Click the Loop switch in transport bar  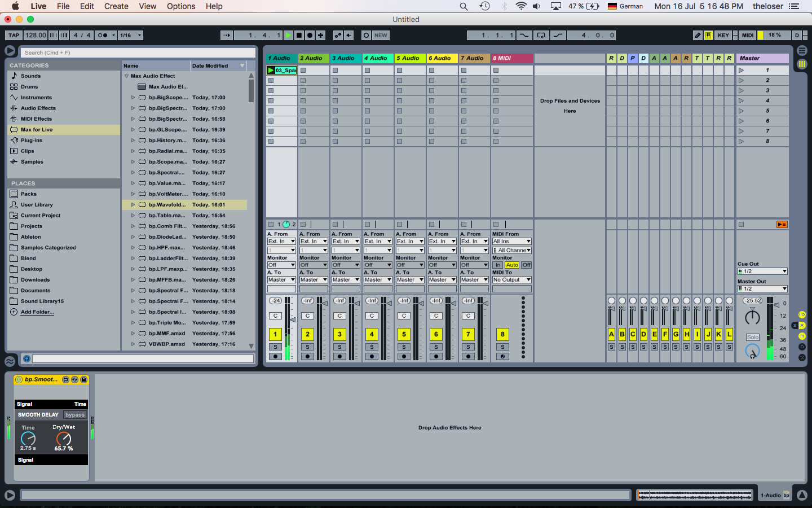coord(541,35)
